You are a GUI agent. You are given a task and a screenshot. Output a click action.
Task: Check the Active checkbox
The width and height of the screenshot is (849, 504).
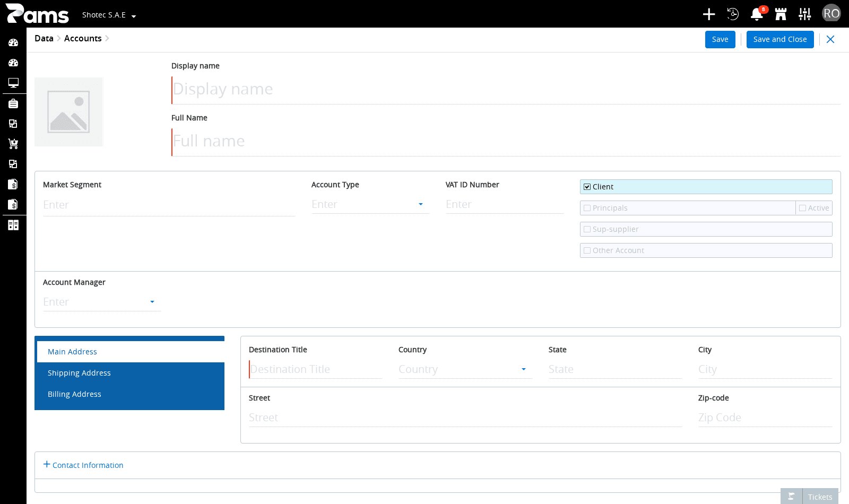click(x=802, y=208)
